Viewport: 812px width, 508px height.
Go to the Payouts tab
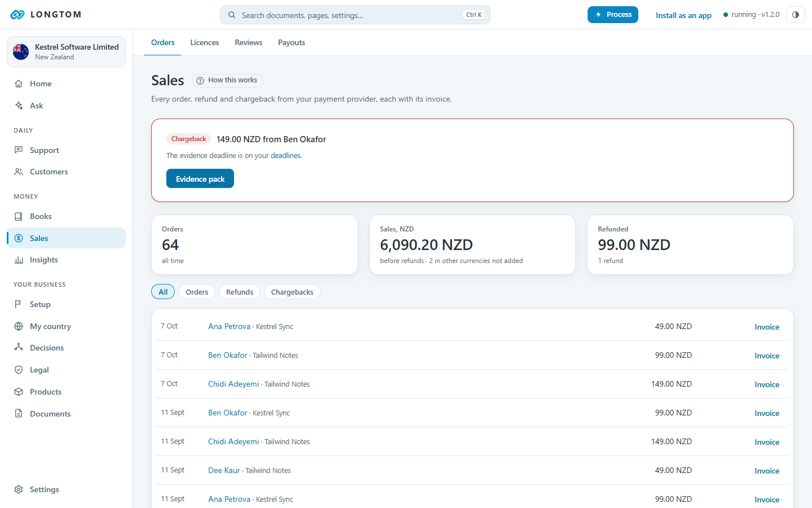[x=292, y=42]
